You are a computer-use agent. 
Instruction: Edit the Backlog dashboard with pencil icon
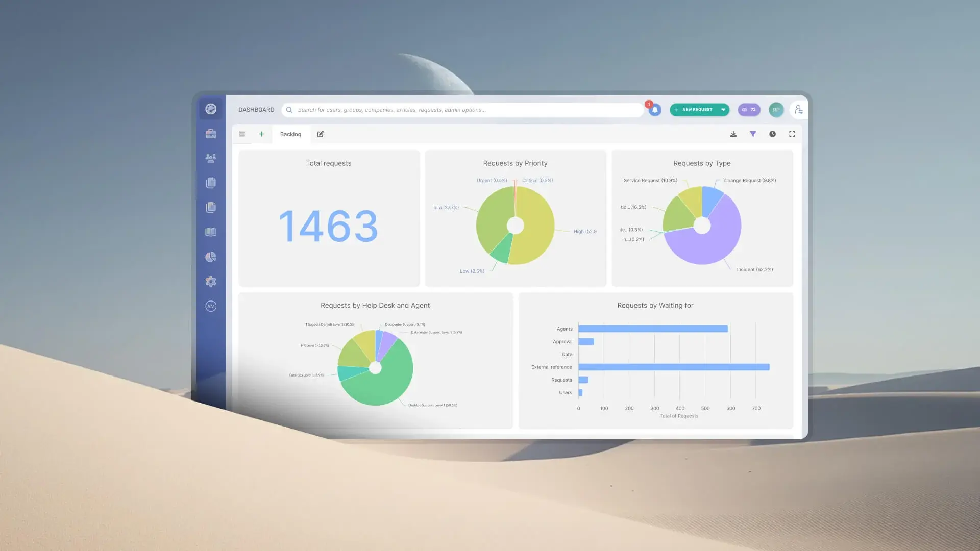click(321, 134)
